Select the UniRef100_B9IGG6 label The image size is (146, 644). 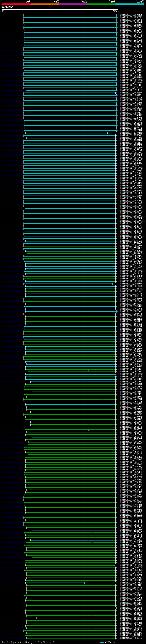[131, 53]
